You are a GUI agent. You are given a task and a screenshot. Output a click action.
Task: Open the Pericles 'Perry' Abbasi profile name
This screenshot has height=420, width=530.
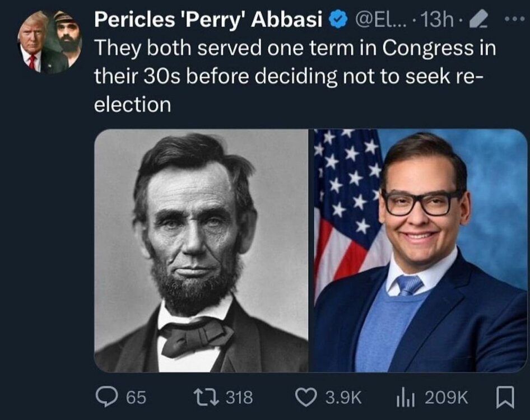(209, 20)
